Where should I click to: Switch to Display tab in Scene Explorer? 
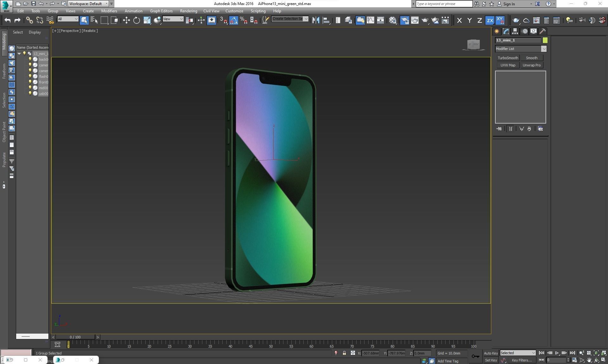pos(35,32)
